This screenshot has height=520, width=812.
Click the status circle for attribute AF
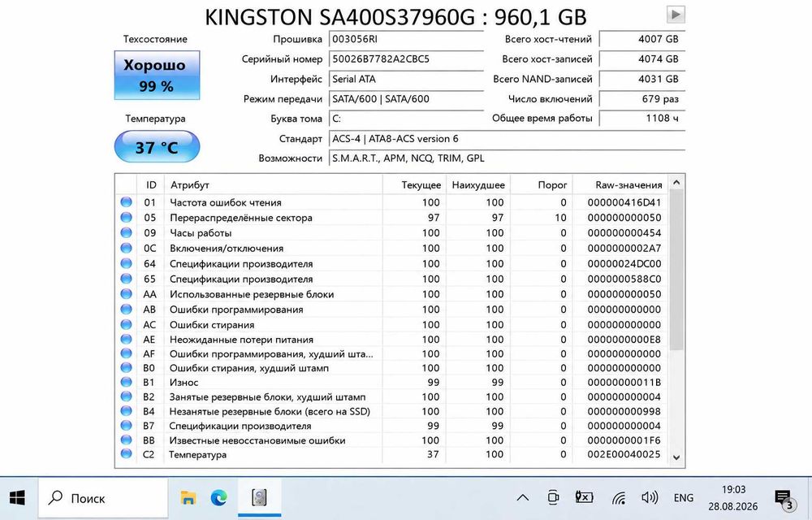tap(126, 353)
